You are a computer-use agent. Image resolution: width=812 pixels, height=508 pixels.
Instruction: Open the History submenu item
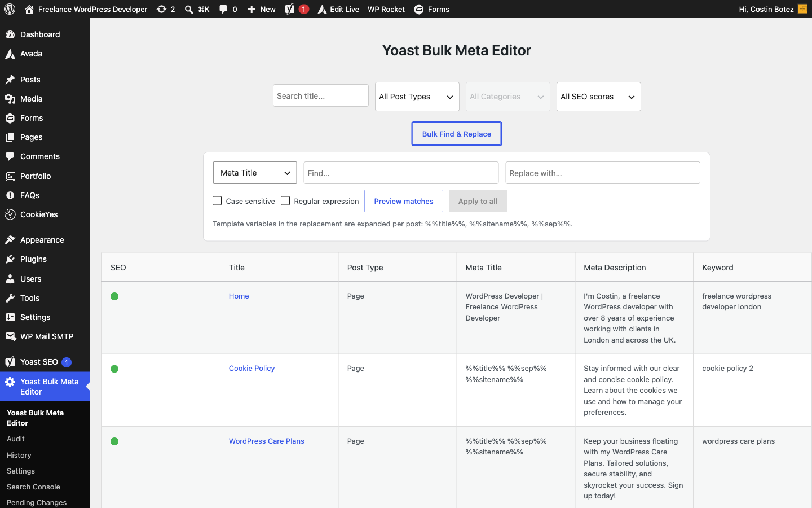(x=19, y=455)
